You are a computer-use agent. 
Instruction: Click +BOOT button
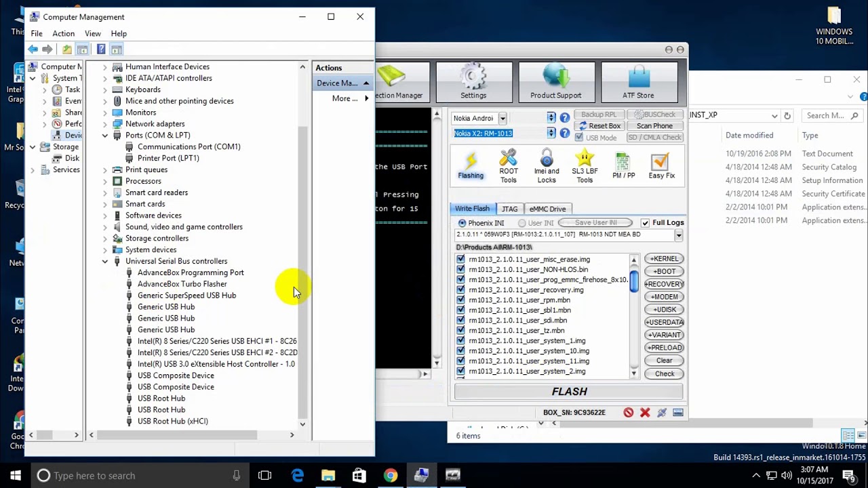pos(664,271)
